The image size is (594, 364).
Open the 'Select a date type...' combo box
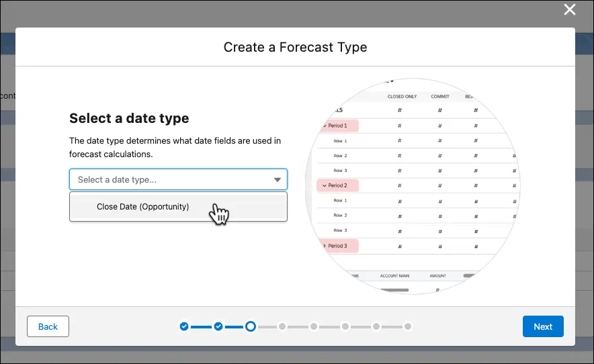(x=178, y=179)
